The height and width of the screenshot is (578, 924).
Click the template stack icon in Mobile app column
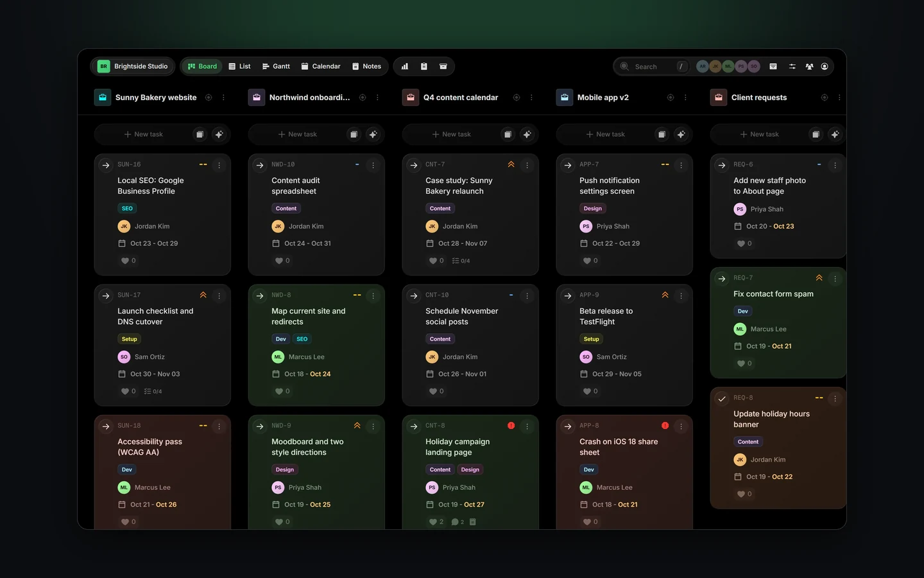coord(662,134)
